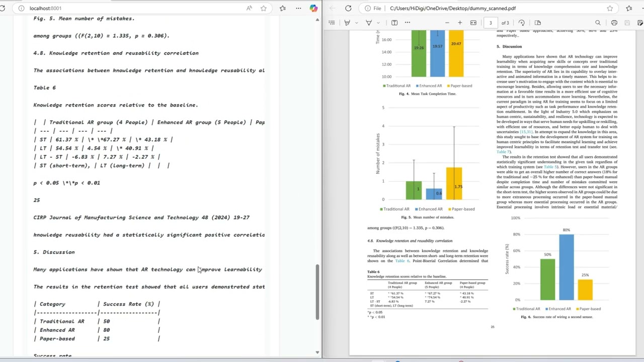Click the 'Paper-based' table row in left pane
This screenshot has height=362, width=644.
click(x=97, y=338)
